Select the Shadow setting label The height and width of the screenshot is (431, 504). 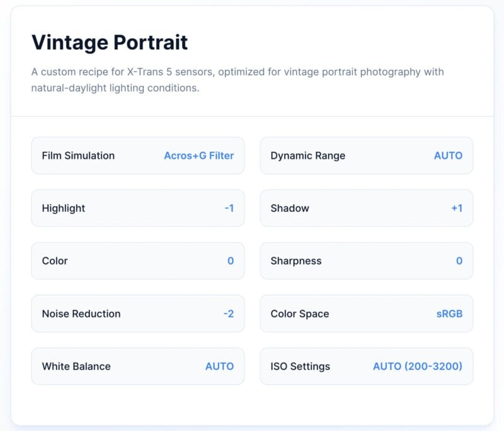point(290,208)
